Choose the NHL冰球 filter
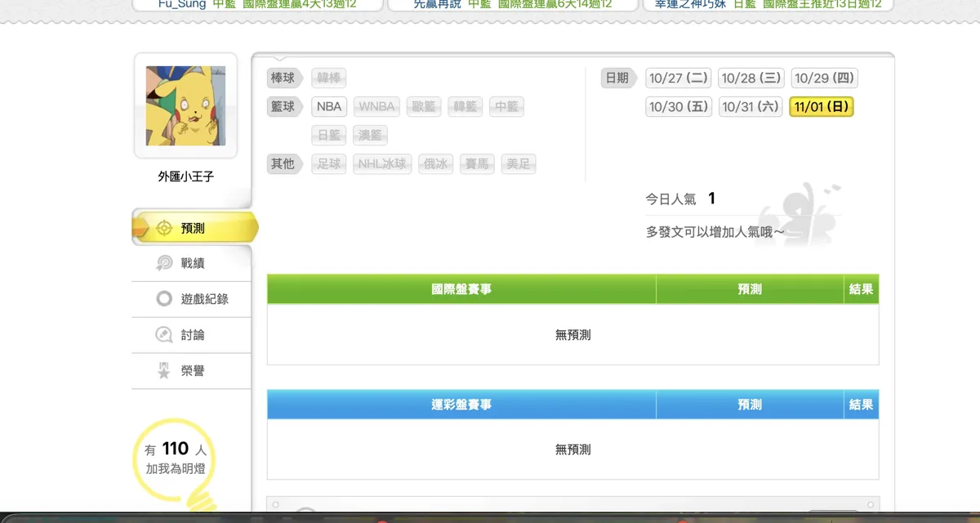Image resolution: width=980 pixels, height=523 pixels. pos(382,163)
